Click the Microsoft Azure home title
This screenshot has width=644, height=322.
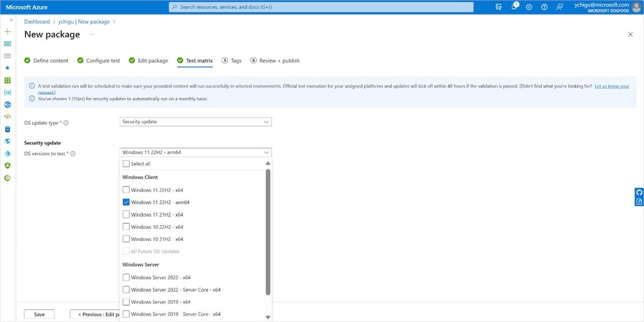coord(27,7)
